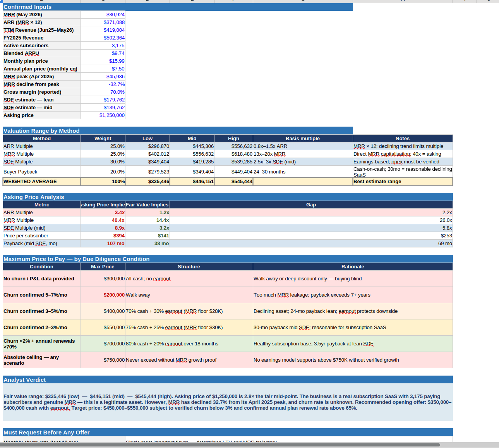Select Monthly plan price $15.99 cell
Viewport: 499px width, 448px height.
pyautogui.click(x=103, y=61)
